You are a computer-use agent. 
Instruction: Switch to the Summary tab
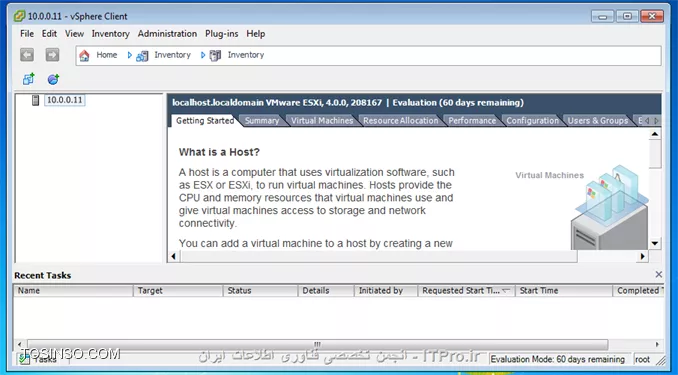pyautogui.click(x=262, y=121)
